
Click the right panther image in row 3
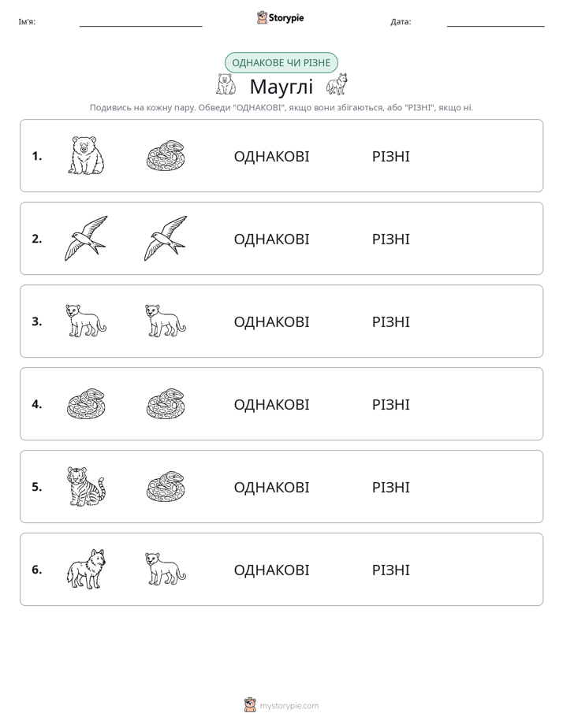pos(166,321)
